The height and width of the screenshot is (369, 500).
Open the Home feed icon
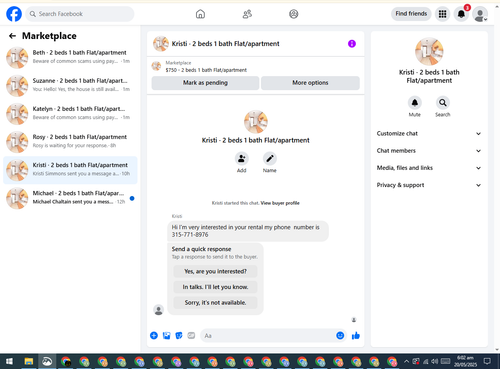[x=200, y=14]
